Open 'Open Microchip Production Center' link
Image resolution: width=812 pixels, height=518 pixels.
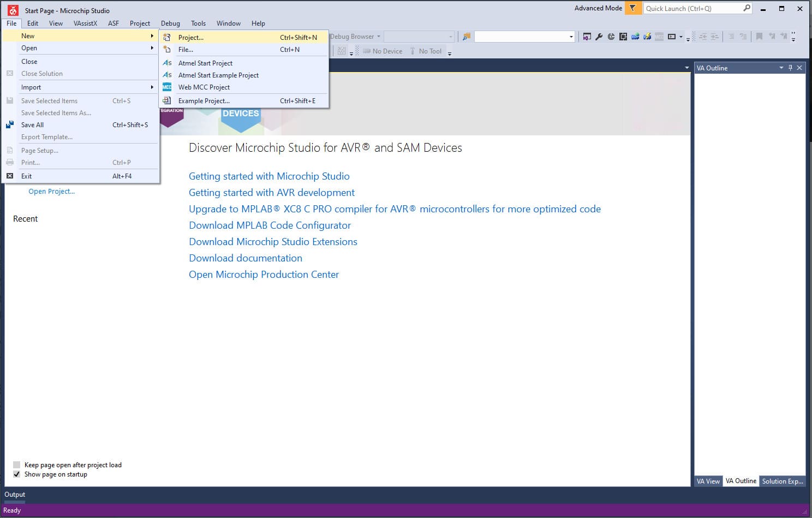264,275
